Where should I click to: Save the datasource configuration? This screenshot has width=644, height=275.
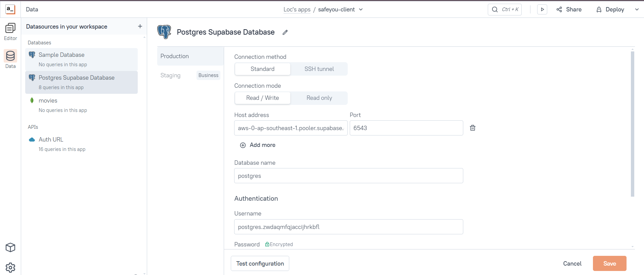(609, 264)
